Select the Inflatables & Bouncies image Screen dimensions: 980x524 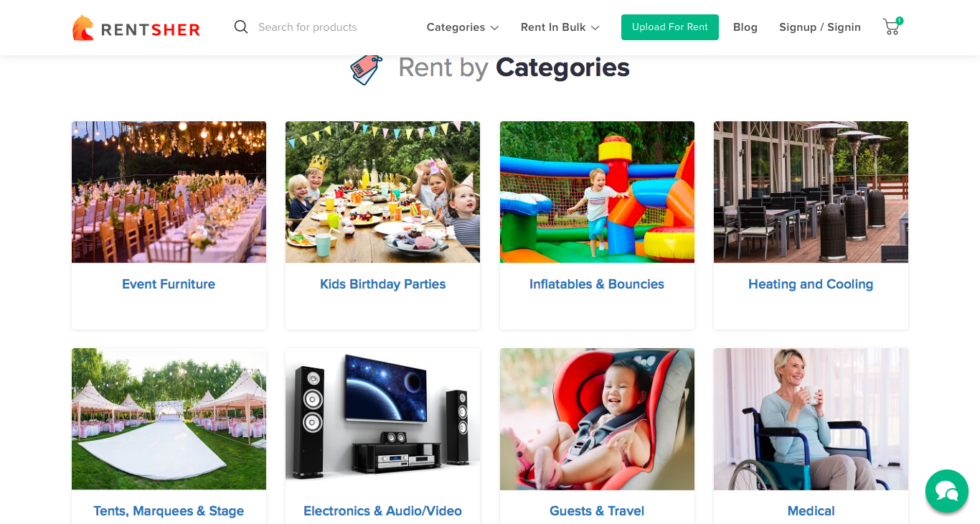(597, 192)
